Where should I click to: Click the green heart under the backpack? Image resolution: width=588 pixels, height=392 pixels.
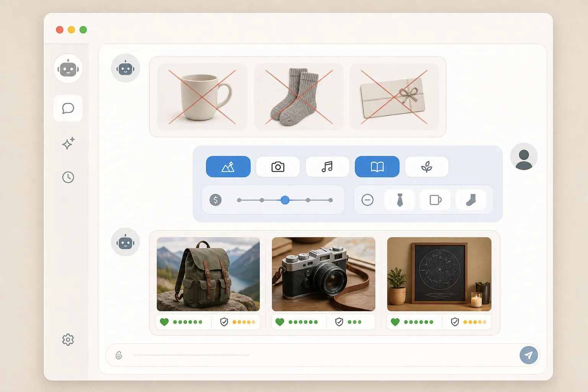click(x=164, y=322)
